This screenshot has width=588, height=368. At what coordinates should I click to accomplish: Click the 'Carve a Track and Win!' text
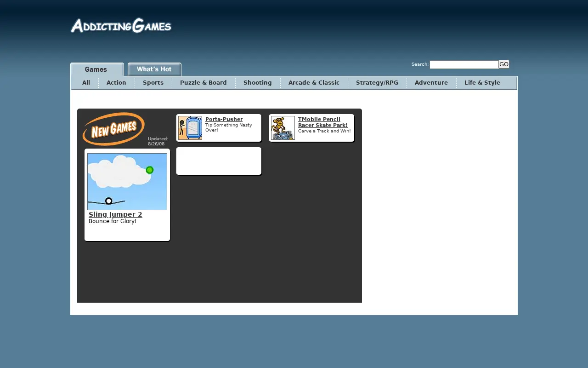324,131
